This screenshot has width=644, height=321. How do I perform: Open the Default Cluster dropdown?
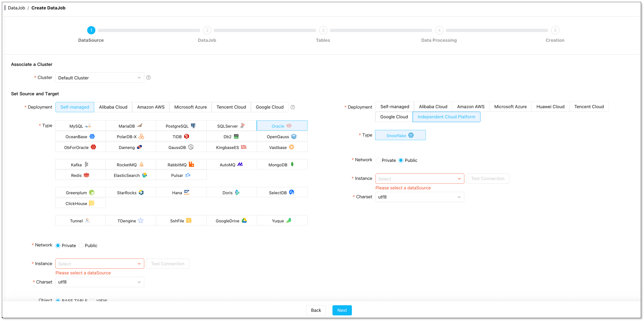pos(100,78)
